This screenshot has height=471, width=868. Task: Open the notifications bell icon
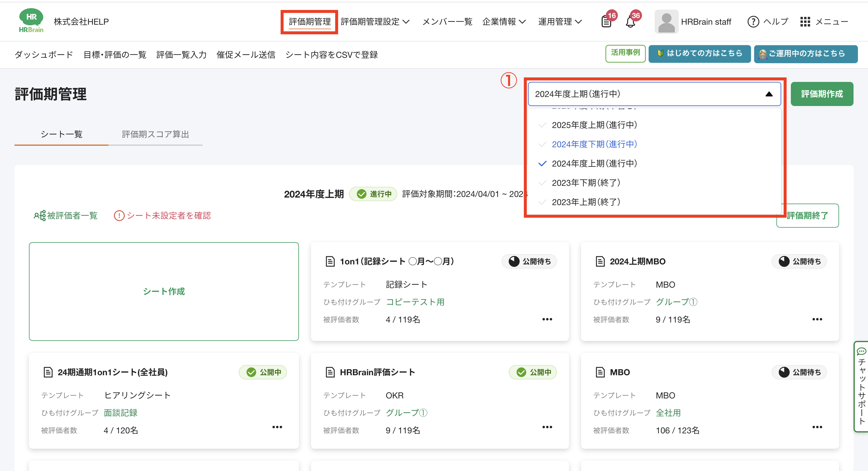[630, 22]
